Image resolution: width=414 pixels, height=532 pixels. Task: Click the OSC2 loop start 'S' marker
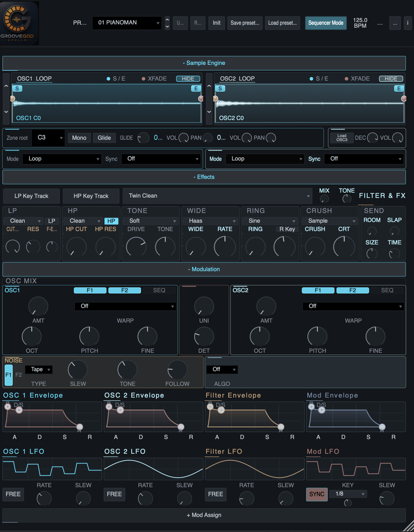coord(220,89)
